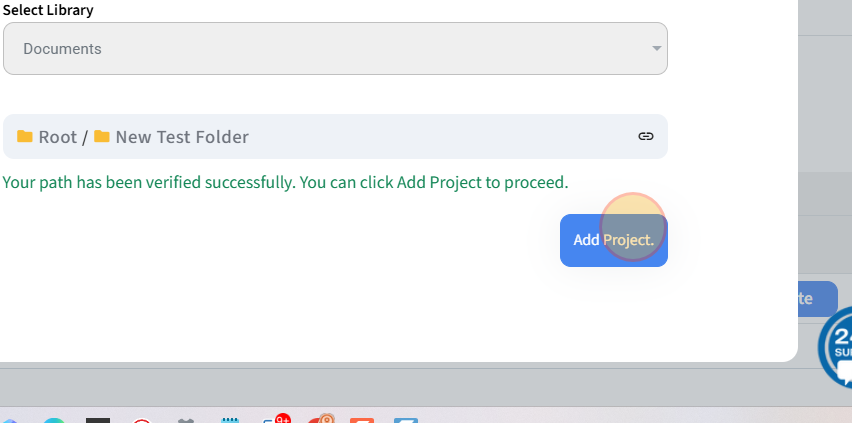Navigate to Root in the breadcrumb
Screen dimensions: 852x423
57,137
